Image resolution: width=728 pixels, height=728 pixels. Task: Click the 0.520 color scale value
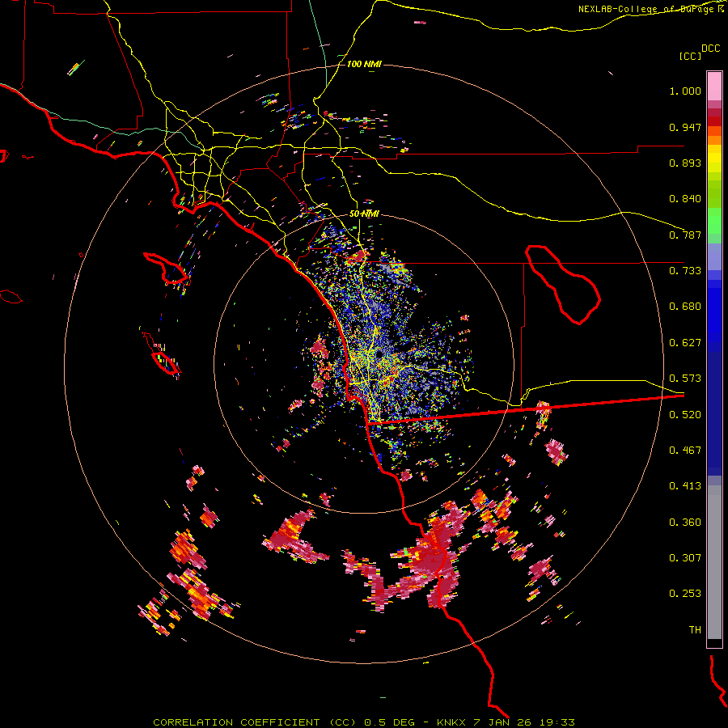pyautogui.click(x=685, y=415)
